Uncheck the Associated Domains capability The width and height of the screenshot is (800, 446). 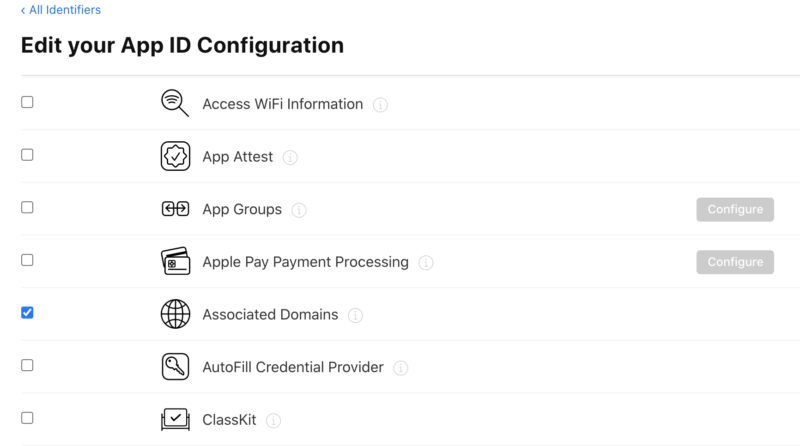27,313
